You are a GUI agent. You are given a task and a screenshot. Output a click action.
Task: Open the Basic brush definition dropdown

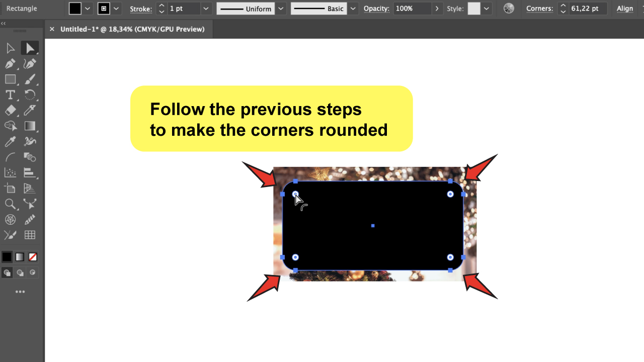point(353,9)
